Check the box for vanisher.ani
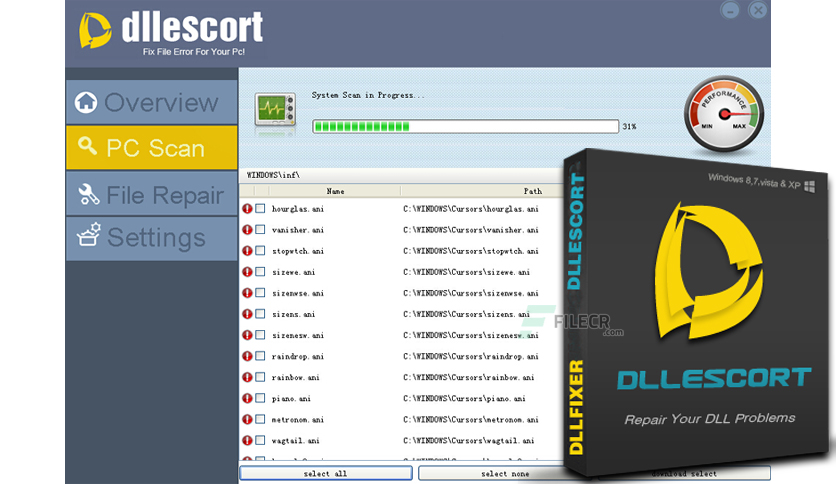This screenshot has height=484, width=836. pos(260,229)
